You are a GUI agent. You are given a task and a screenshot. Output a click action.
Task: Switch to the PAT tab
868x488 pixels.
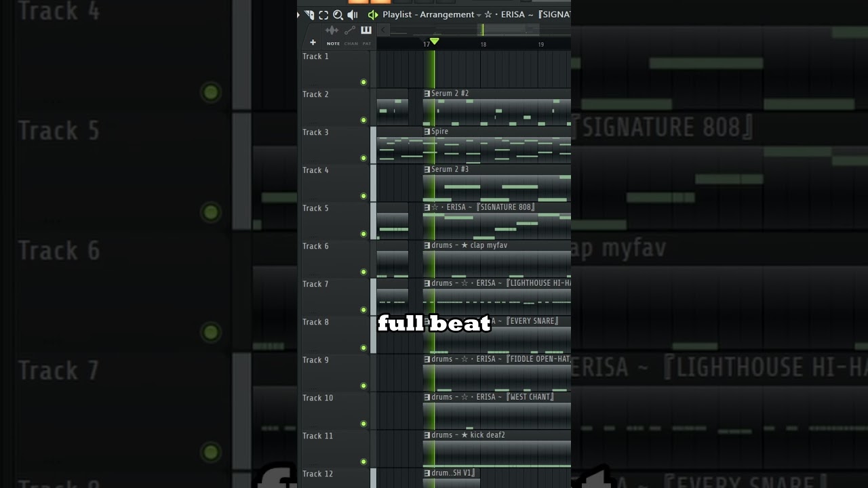[x=367, y=44]
